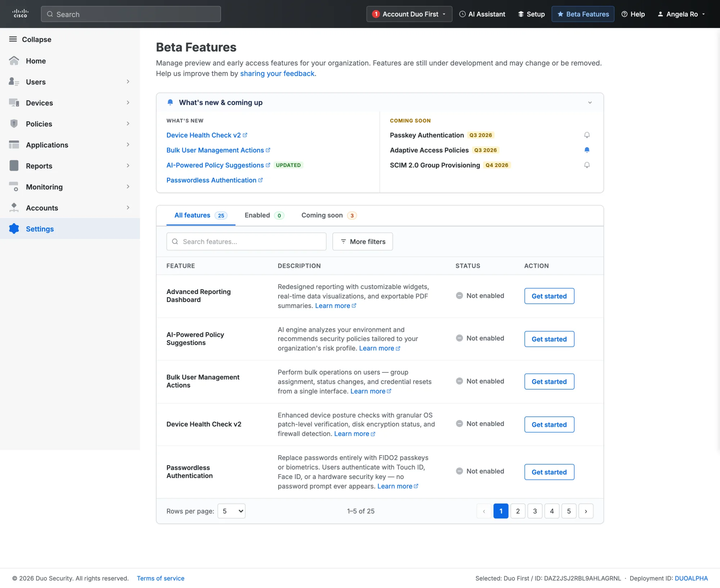Screen dimensions: 720x588
Task: Expand the Policies sidebar section
Action: point(128,123)
